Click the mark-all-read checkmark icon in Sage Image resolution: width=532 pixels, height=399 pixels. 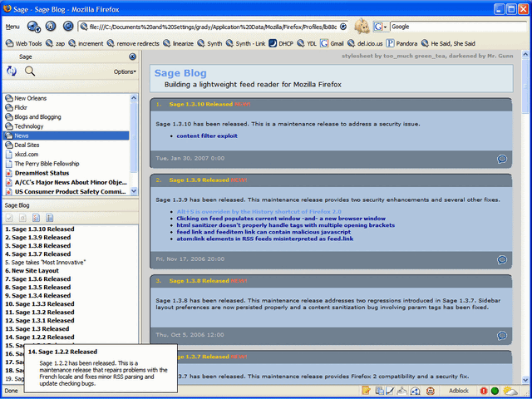click(9, 218)
